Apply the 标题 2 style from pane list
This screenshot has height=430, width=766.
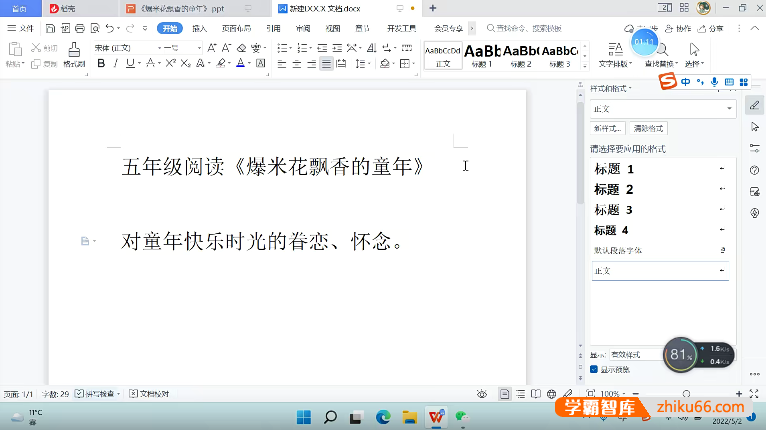pyautogui.click(x=660, y=189)
